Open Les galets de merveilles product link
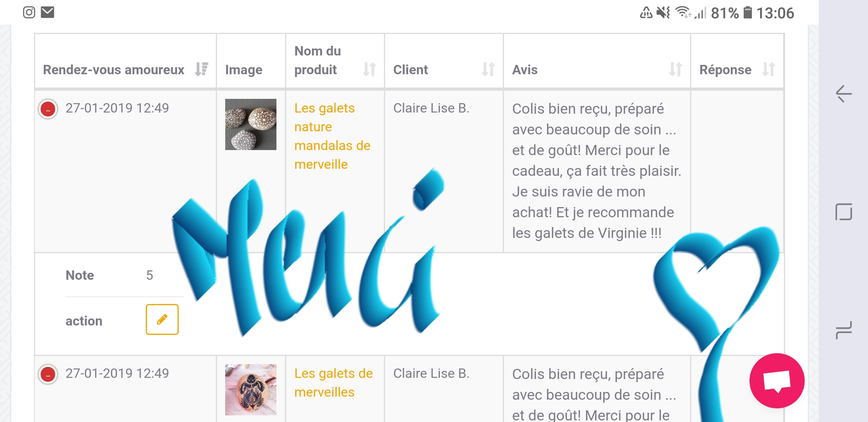This screenshot has width=868, height=422. (x=333, y=383)
